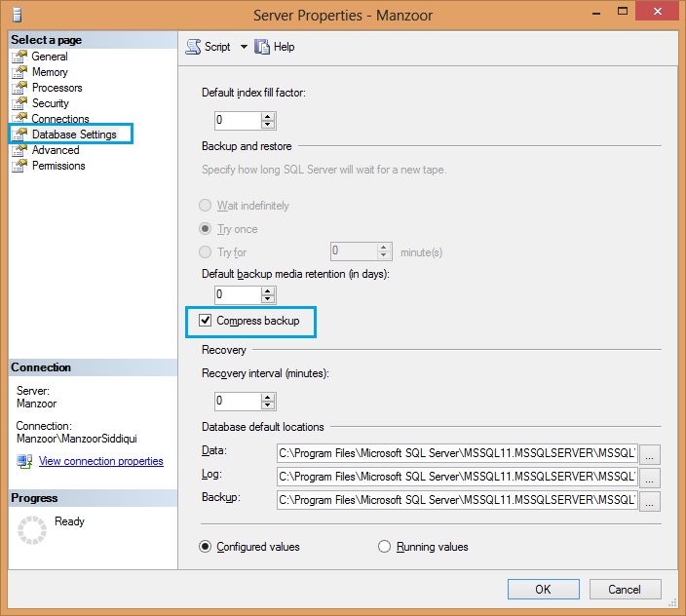Open View connection properties link

[100, 461]
